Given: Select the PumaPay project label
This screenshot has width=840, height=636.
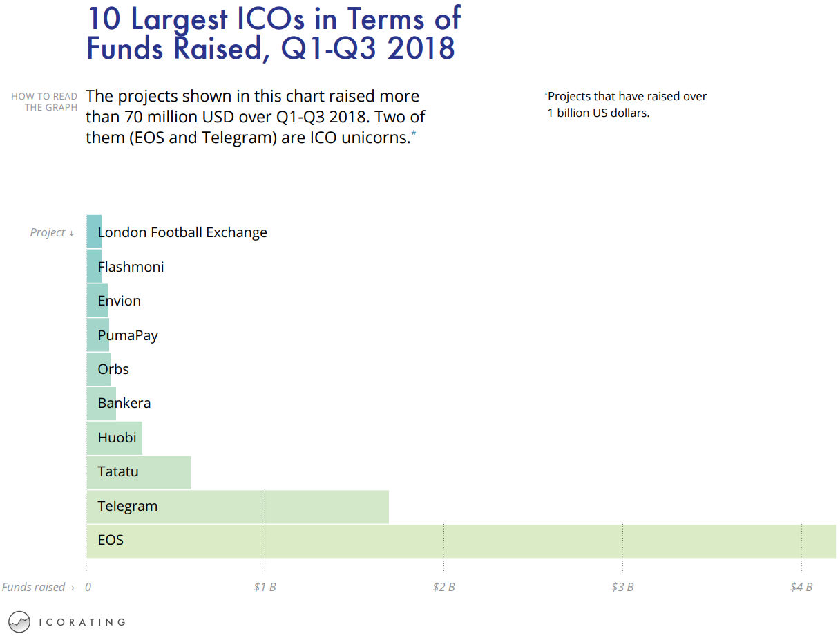Looking at the screenshot, I should [x=128, y=335].
